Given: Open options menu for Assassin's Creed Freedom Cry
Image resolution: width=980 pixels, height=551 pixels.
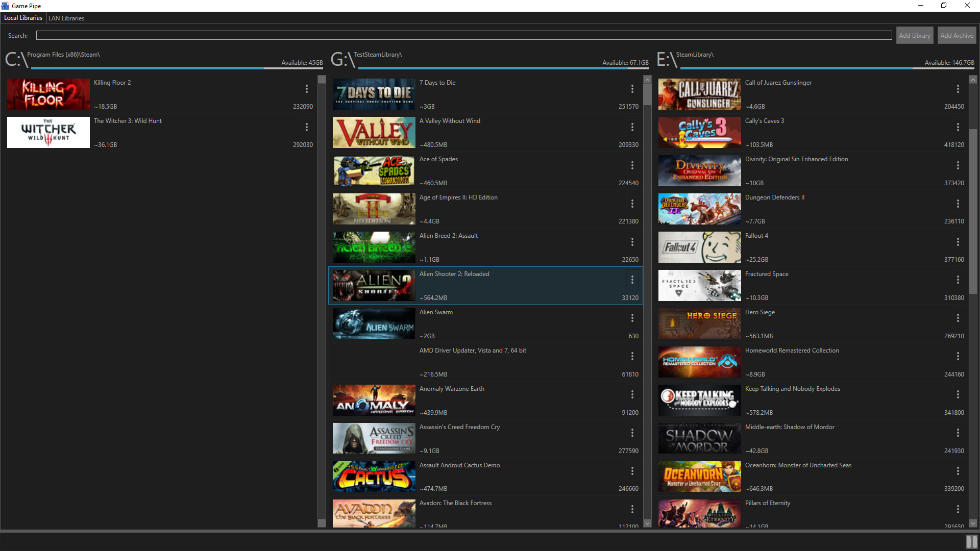Looking at the screenshot, I should pyautogui.click(x=632, y=433).
